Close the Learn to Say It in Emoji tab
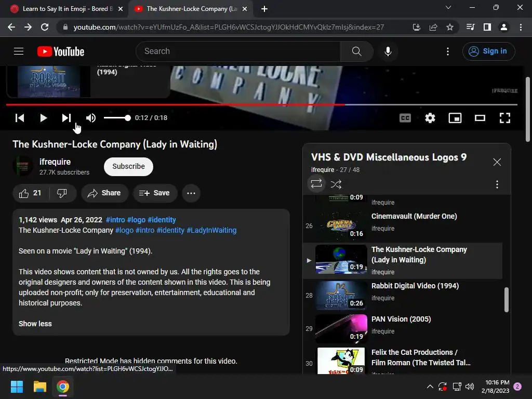 (x=121, y=9)
